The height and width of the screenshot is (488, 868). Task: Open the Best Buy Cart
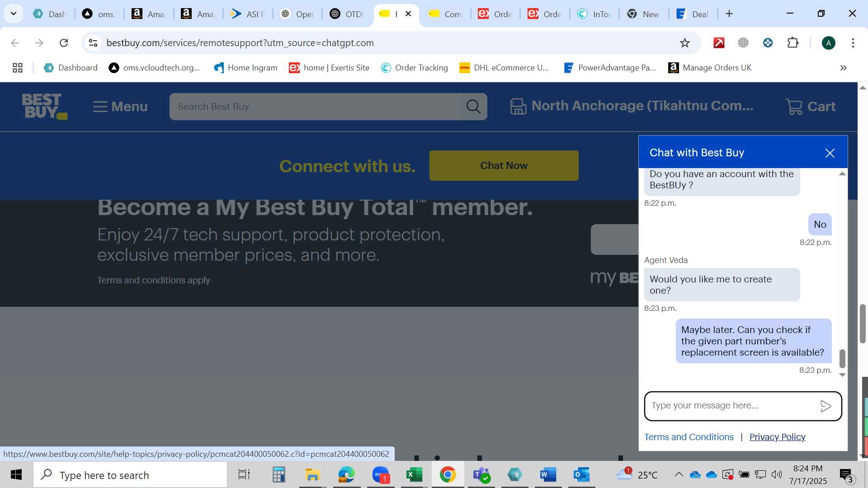pos(811,107)
